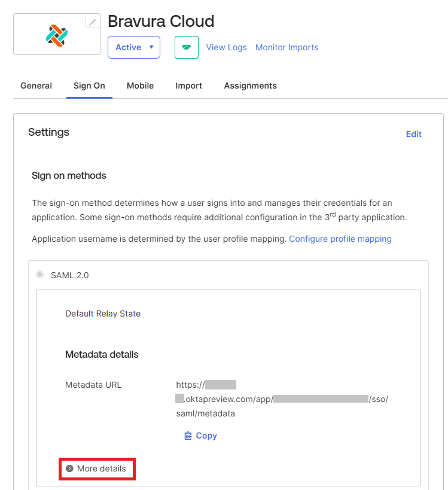448x490 pixels.
Task: Switch to the Assignments tab
Action: pyautogui.click(x=250, y=86)
